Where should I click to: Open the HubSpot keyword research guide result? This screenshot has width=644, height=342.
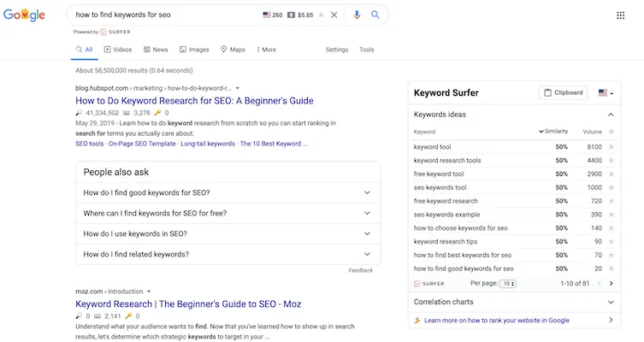tap(194, 101)
